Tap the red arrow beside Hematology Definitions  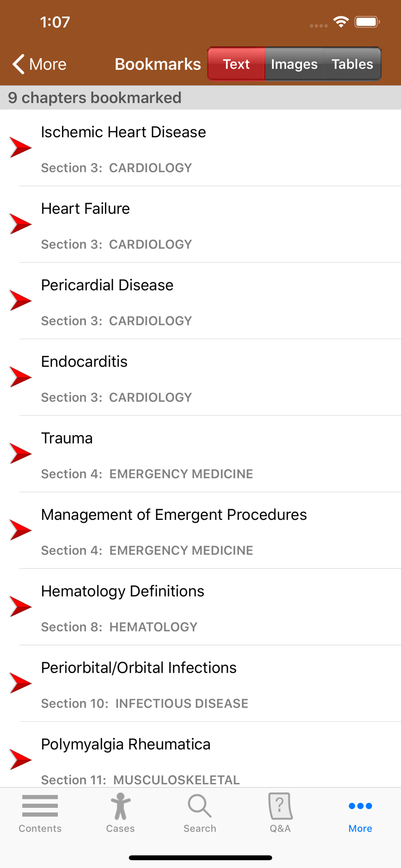tap(21, 607)
